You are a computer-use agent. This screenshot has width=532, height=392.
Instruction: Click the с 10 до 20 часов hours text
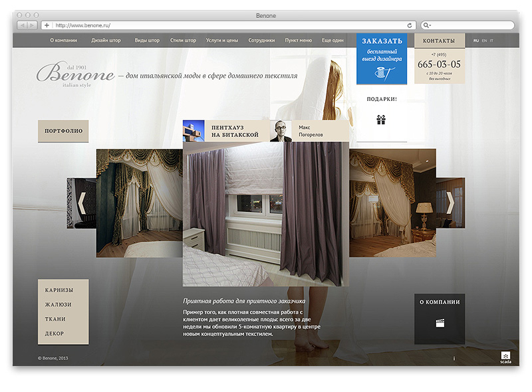click(439, 73)
